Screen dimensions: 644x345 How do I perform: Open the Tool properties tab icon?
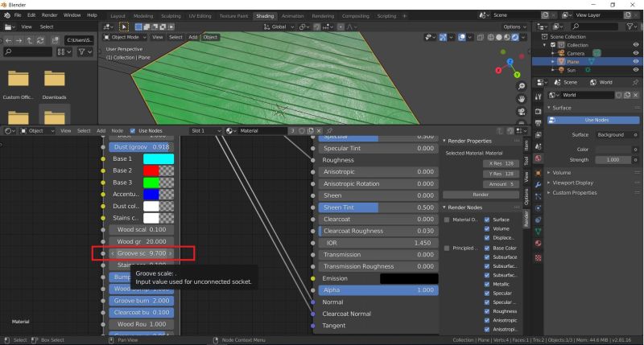(x=538, y=97)
